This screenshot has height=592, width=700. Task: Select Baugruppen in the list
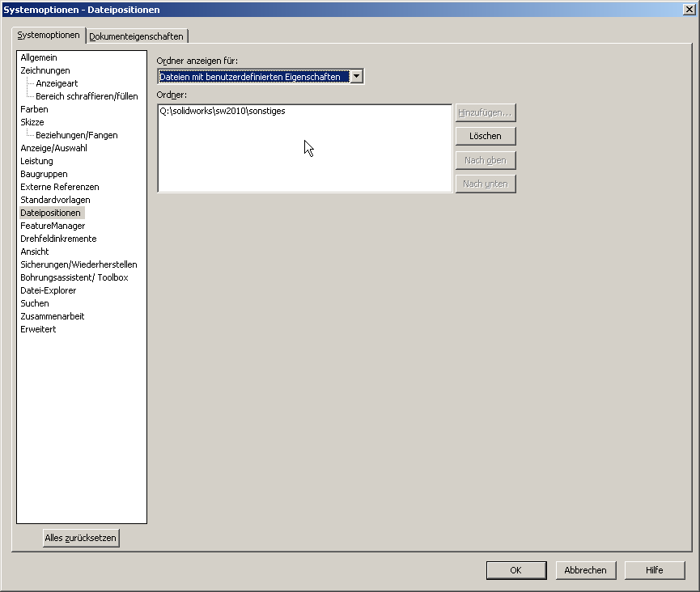pyautogui.click(x=44, y=174)
